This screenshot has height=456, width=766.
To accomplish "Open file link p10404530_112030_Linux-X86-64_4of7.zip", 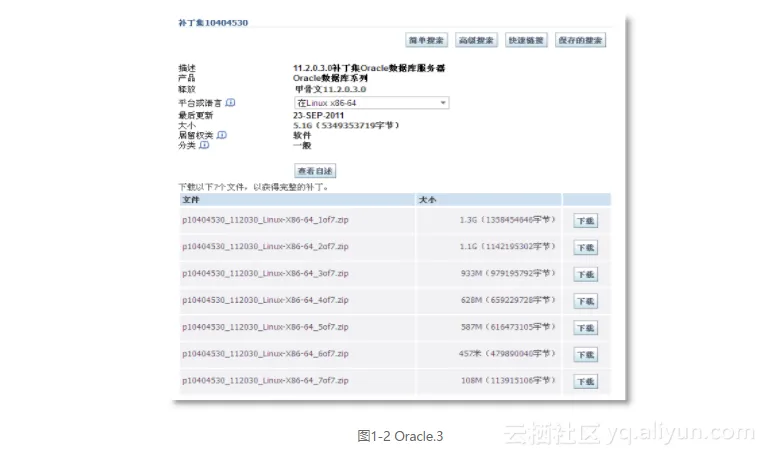I will point(265,300).
